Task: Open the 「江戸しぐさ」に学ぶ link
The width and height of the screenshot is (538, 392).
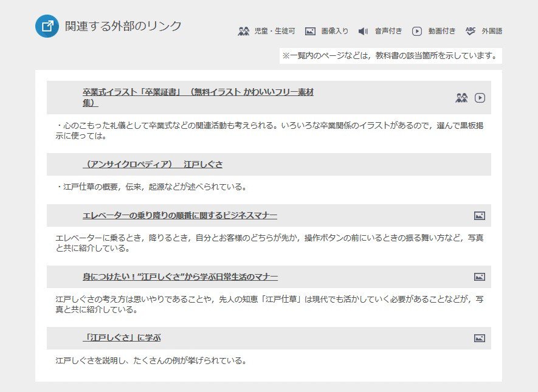Action: (122, 338)
